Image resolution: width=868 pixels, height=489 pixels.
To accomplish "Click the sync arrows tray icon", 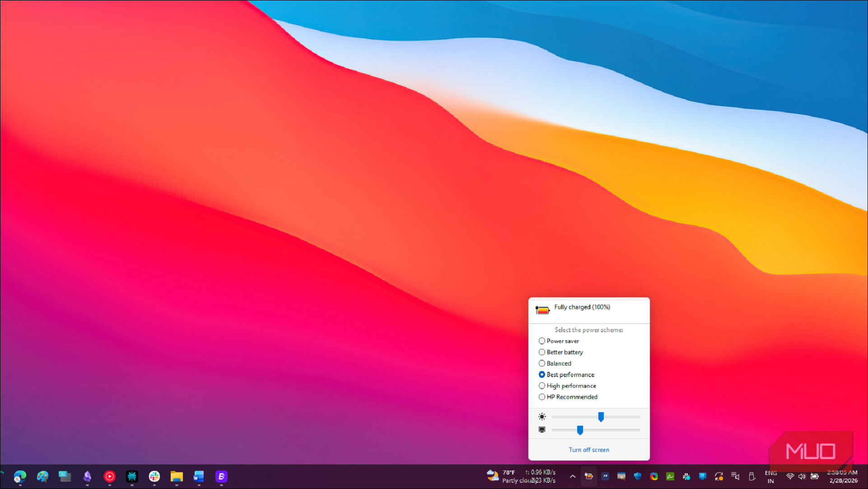I will tap(719, 476).
